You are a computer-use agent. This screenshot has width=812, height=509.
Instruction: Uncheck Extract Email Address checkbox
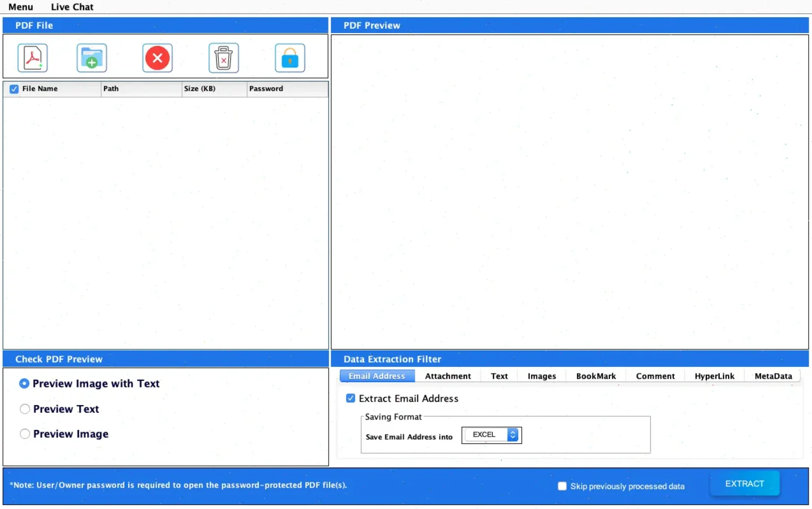coord(351,398)
